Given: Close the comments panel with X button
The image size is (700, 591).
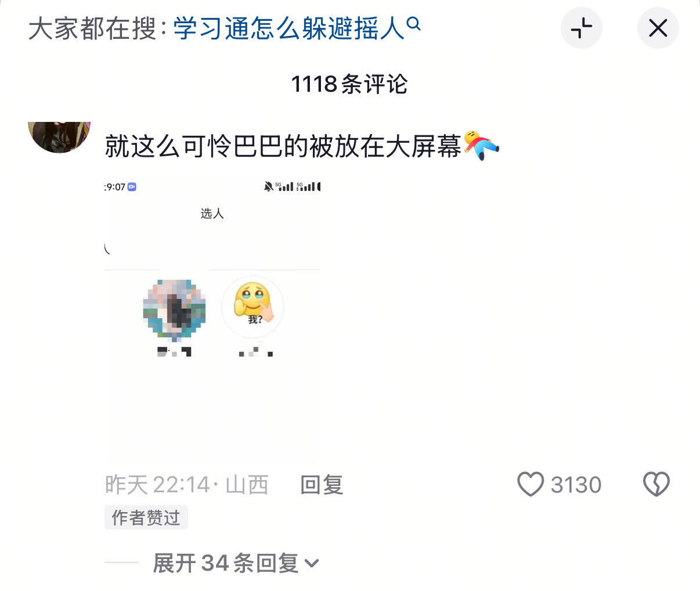Looking at the screenshot, I should coord(658,28).
